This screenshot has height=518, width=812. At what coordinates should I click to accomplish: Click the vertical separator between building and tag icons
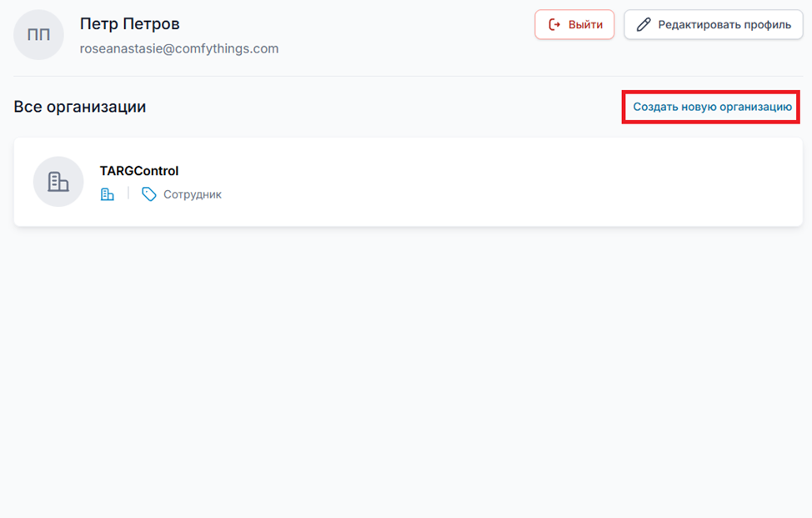128,194
